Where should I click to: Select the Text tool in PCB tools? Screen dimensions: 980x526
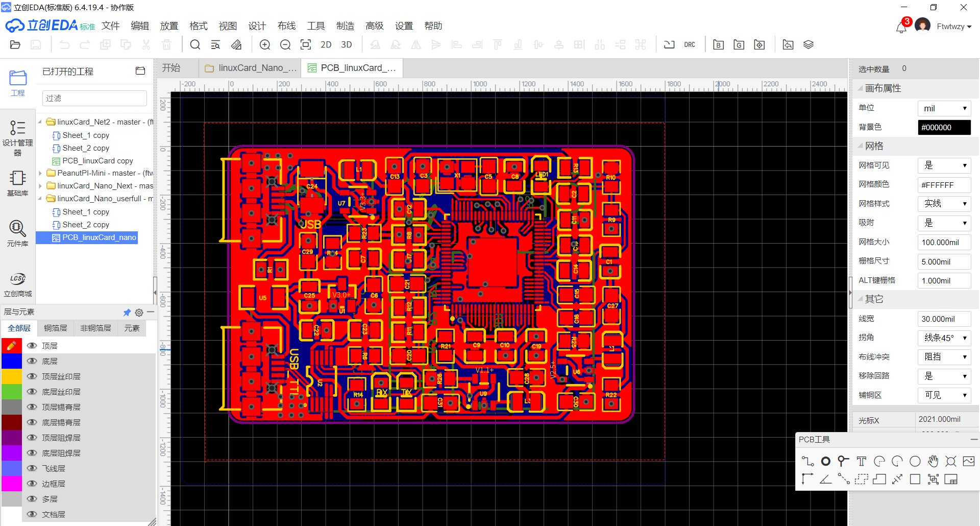pos(862,461)
